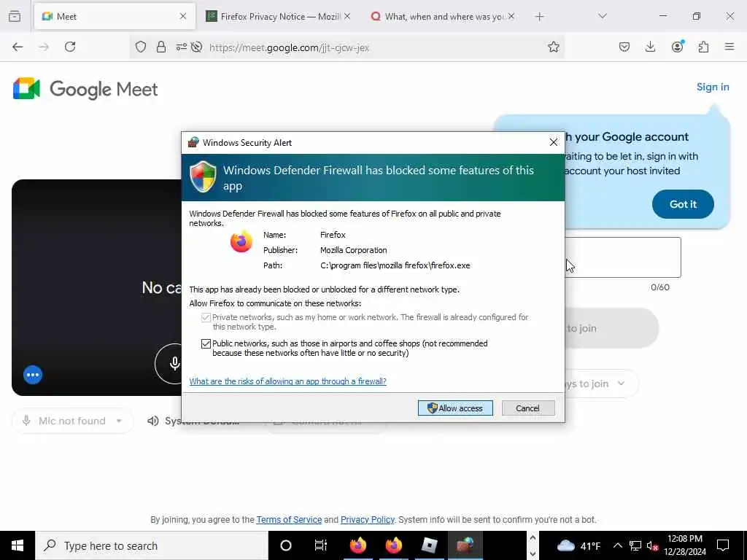
Task: Close the Quora question tab
Action: coord(511,16)
